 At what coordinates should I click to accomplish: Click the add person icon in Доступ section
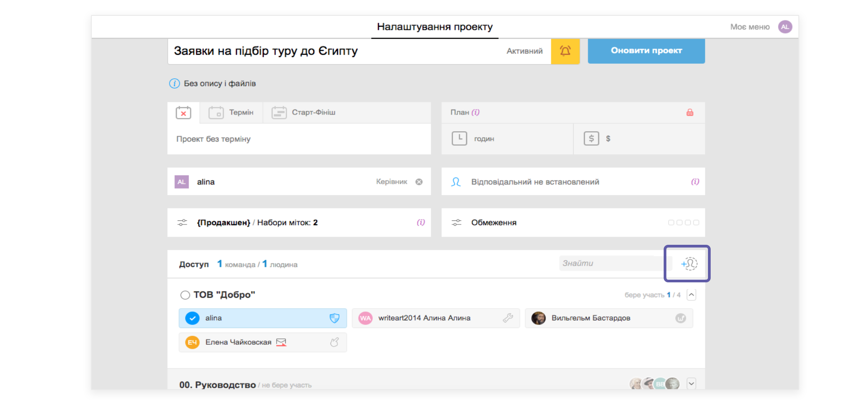coord(687,263)
